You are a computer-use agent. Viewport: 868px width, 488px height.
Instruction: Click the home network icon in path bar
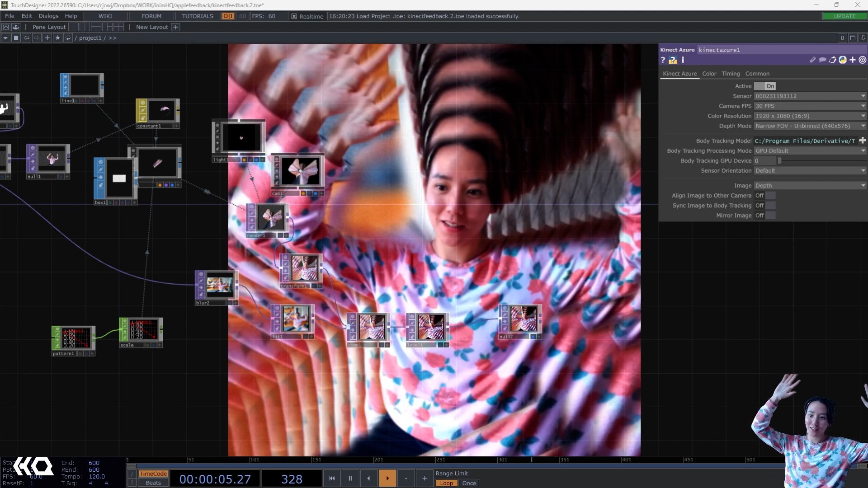tap(68, 38)
